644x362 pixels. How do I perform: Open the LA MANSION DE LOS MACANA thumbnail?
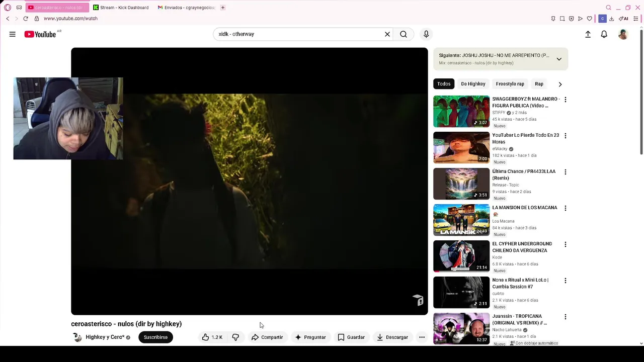tap(461, 220)
